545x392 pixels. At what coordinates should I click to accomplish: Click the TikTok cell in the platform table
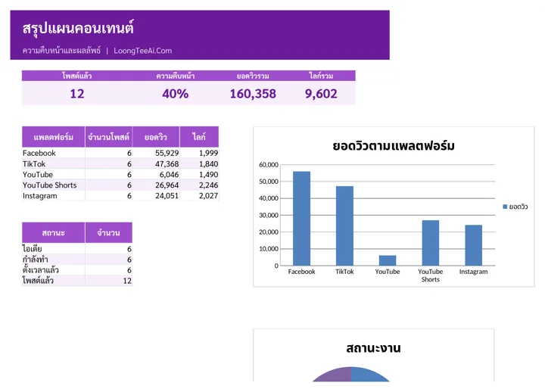pos(53,163)
